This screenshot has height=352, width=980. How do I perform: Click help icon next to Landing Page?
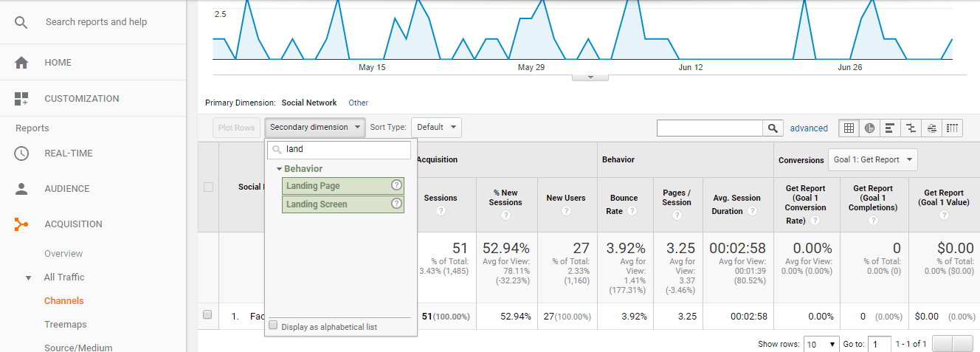coord(396,186)
